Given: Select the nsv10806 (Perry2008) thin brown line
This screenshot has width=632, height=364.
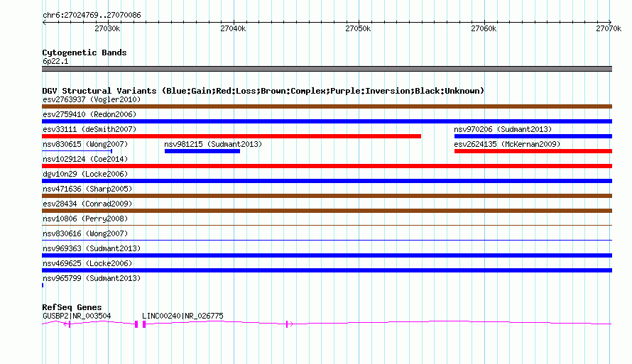Looking at the screenshot, I should coord(327,225).
